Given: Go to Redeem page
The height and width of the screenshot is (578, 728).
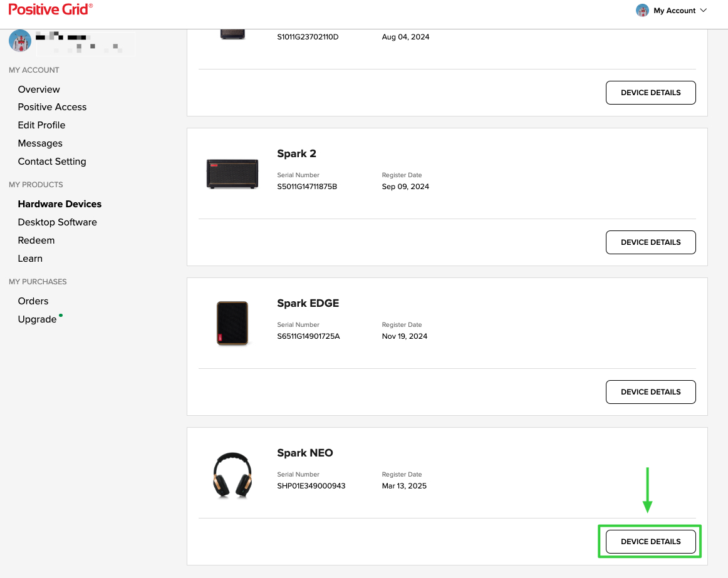Looking at the screenshot, I should tap(36, 240).
